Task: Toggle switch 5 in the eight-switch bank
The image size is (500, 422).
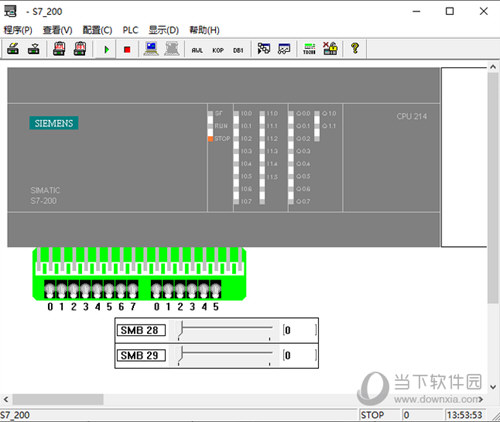Action: pyautogui.click(x=109, y=289)
